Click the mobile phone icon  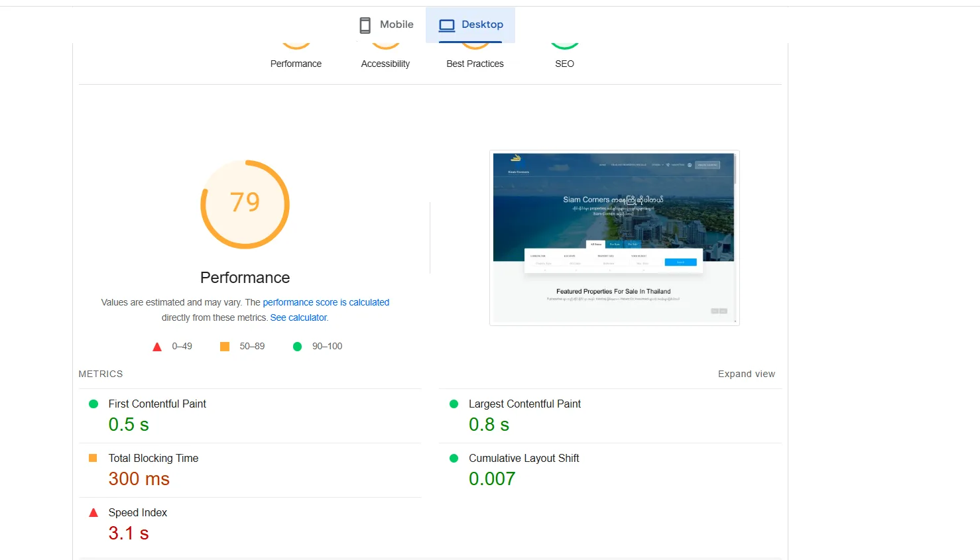pyautogui.click(x=365, y=25)
